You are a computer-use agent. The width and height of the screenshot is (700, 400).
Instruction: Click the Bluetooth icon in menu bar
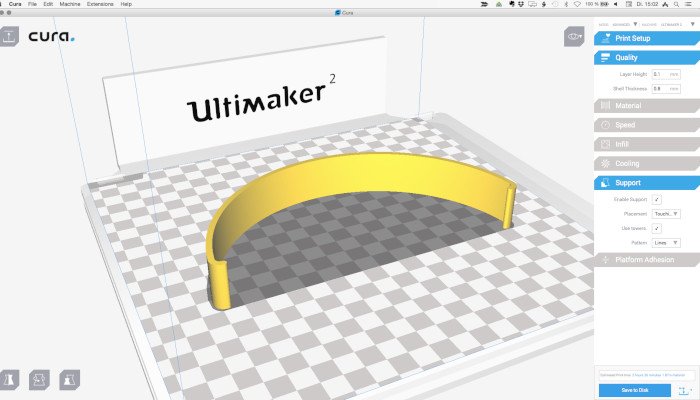tap(566, 4)
